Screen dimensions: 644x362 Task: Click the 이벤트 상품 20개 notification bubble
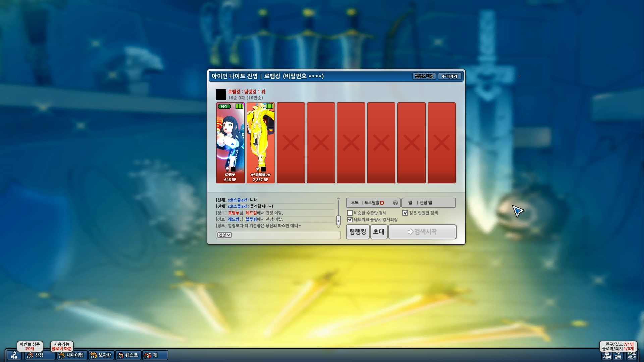coord(30,346)
